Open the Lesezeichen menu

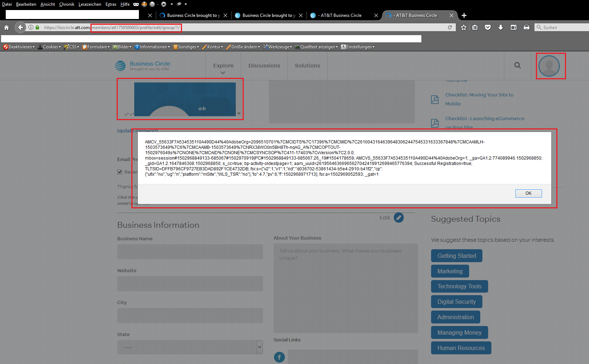click(90, 4)
